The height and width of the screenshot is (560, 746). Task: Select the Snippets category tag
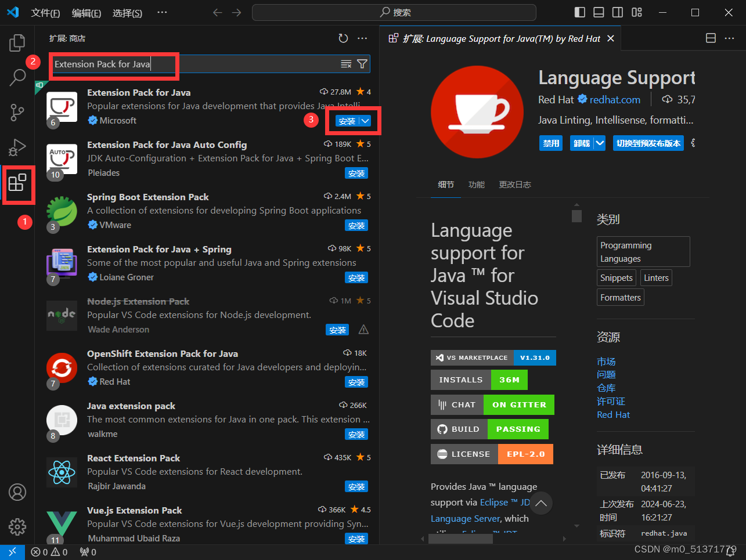[x=617, y=278]
